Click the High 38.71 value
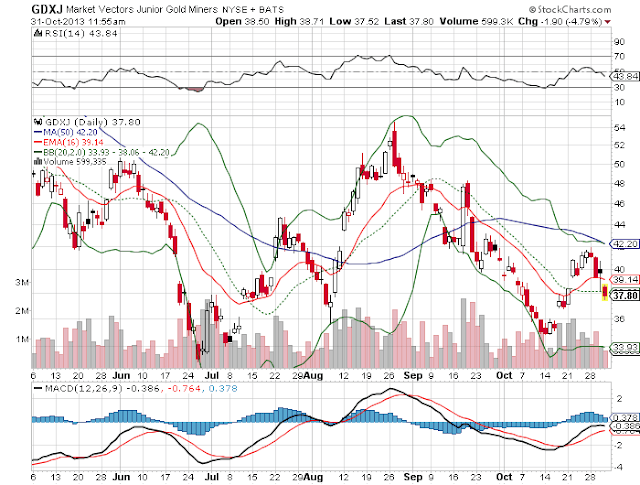 tap(299, 22)
